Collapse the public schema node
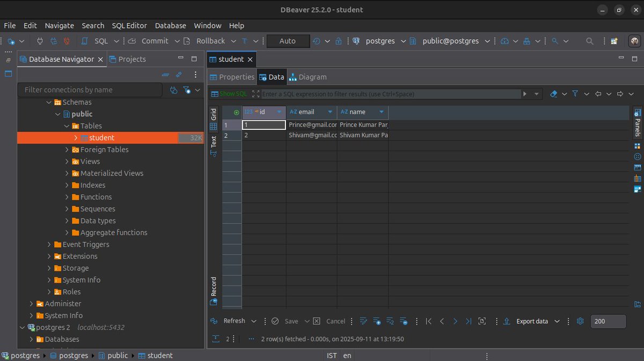 coord(58,114)
